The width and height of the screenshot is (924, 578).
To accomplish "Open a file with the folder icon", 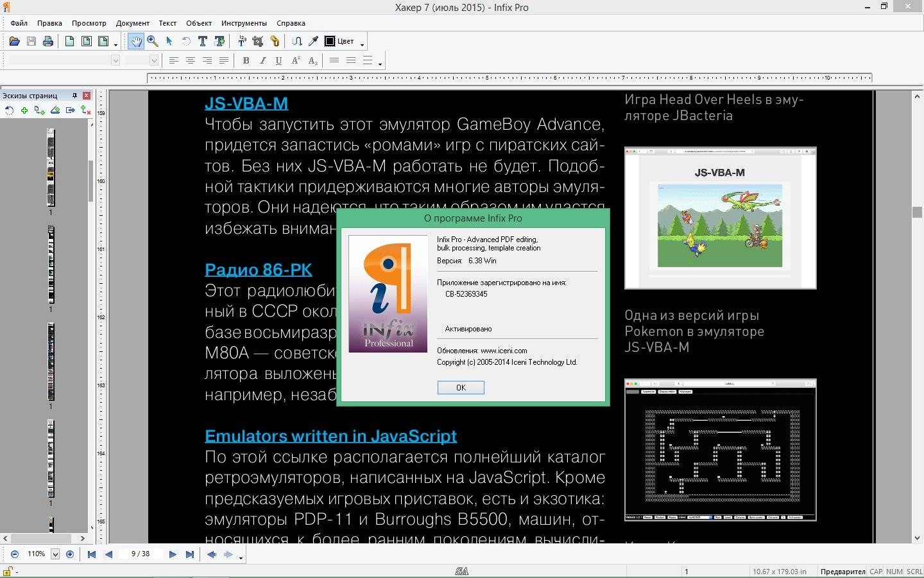I will coord(14,41).
